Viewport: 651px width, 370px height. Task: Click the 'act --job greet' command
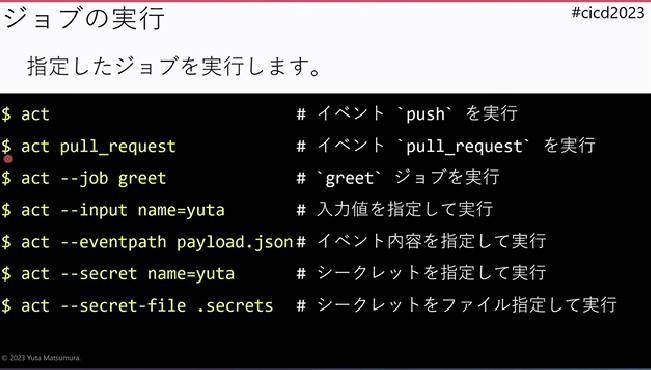(x=94, y=179)
